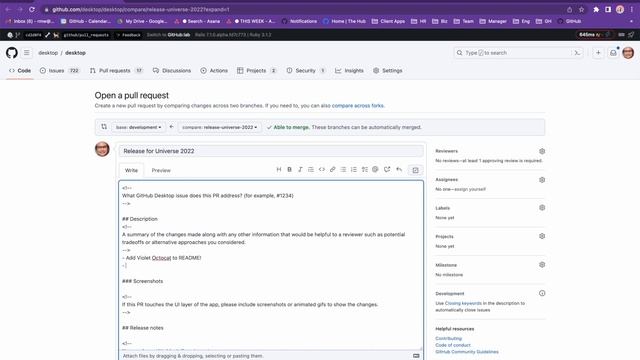Open the Pull requests tab
This screenshot has width=640, height=360.
click(x=116, y=71)
